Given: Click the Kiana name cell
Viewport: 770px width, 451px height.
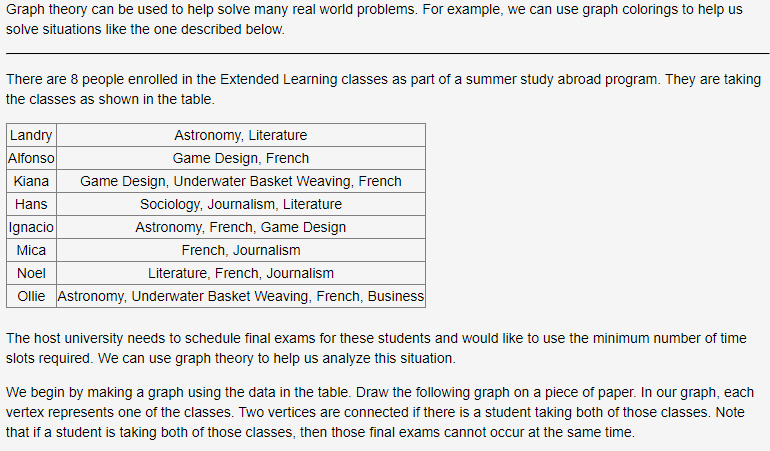Looking at the screenshot, I should (x=31, y=181).
